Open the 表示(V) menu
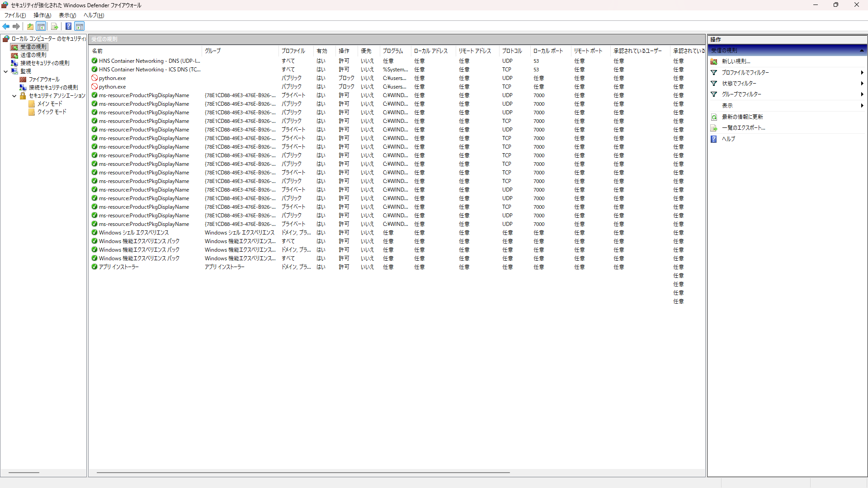 point(67,15)
